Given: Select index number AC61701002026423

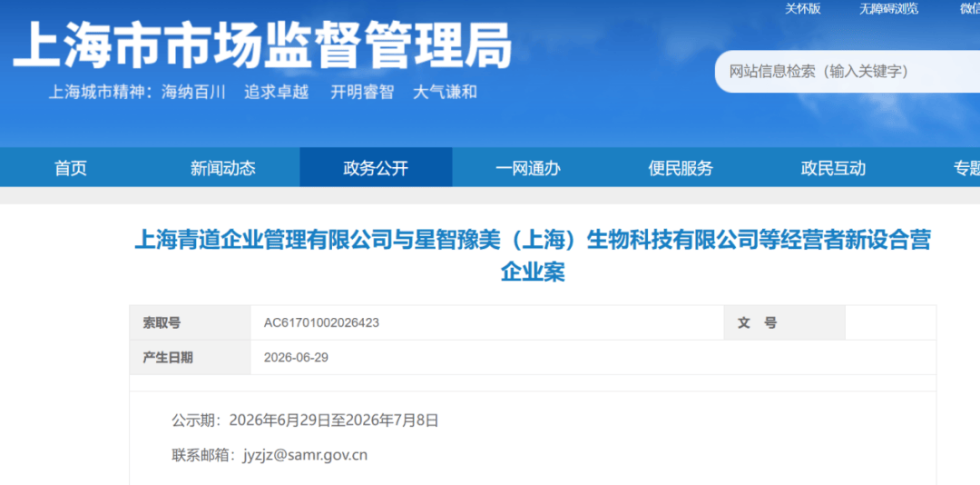Looking at the screenshot, I should (x=322, y=323).
